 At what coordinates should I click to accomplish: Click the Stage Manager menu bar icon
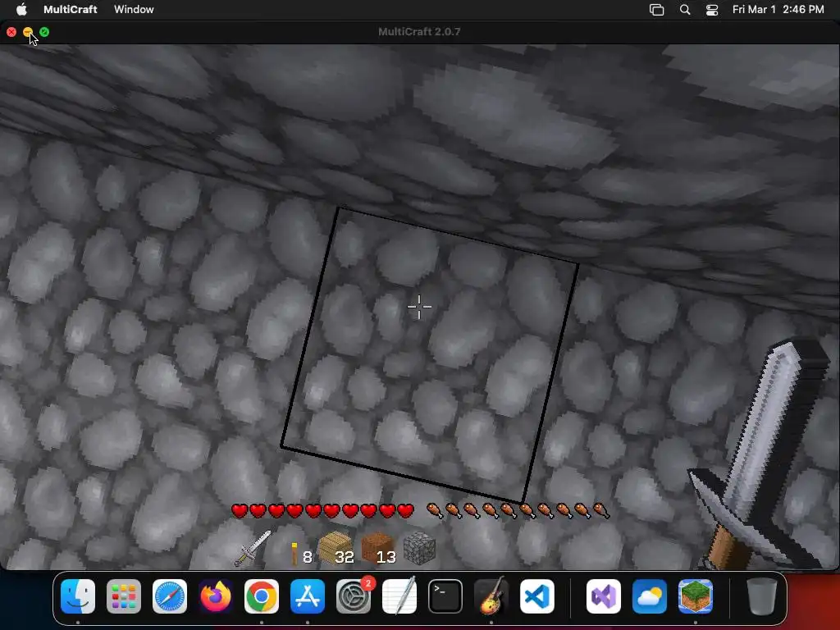click(657, 10)
